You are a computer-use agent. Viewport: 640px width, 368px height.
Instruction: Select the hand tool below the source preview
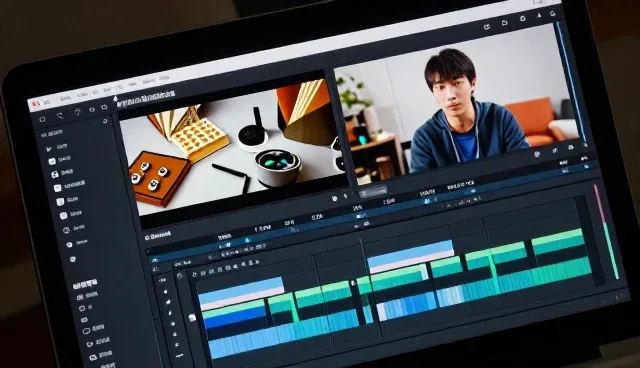click(335, 198)
